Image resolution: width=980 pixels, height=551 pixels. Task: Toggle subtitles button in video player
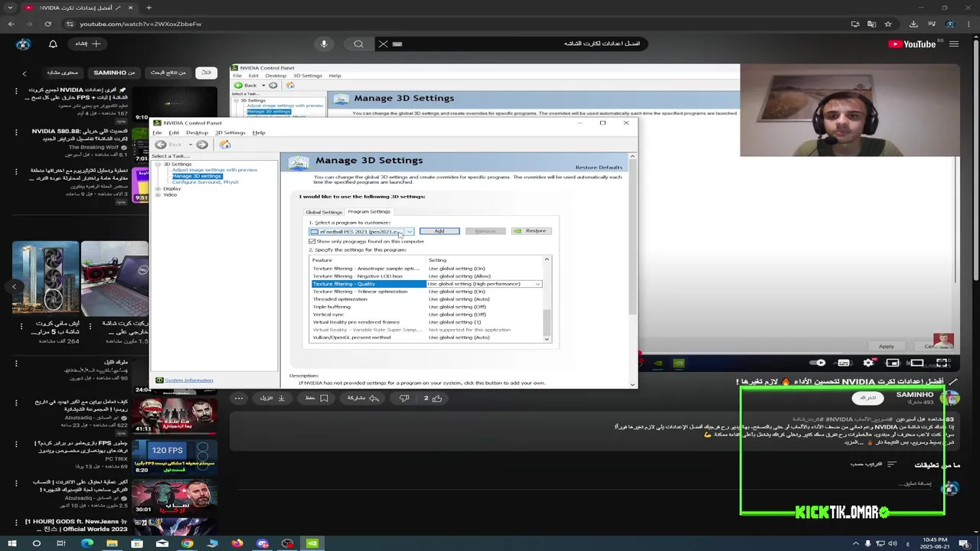click(844, 363)
